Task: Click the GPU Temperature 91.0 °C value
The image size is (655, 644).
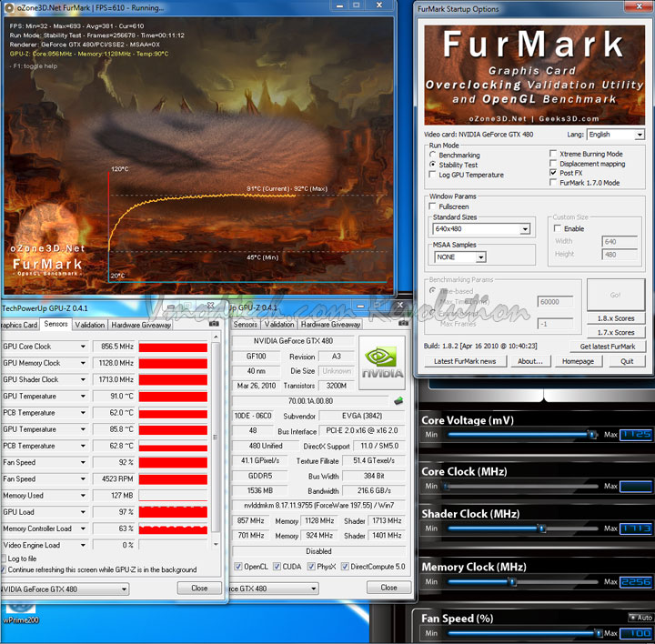Action: (x=114, y=396)
